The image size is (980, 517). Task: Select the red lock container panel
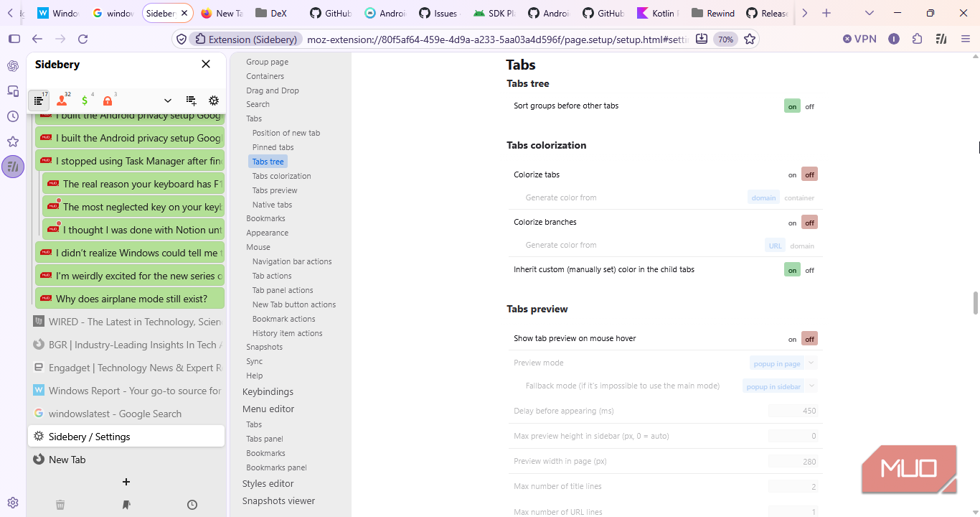tap(108, 101)
